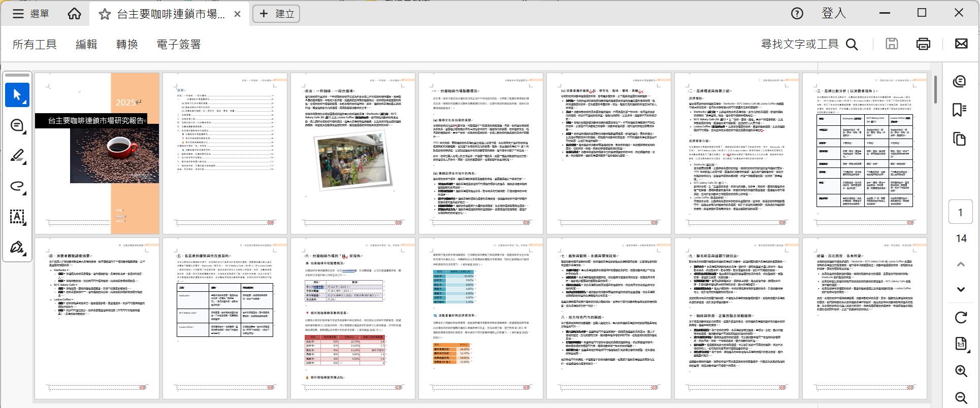980x408 pixels.
Task: Open the 選單 hamburger menu
Action: [30, 14]
